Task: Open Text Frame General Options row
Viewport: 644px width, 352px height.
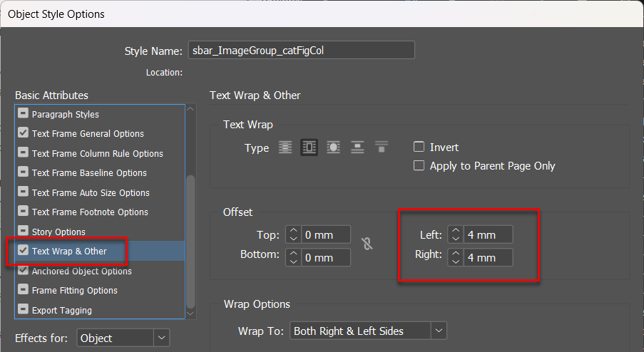Action: point(100,133)
